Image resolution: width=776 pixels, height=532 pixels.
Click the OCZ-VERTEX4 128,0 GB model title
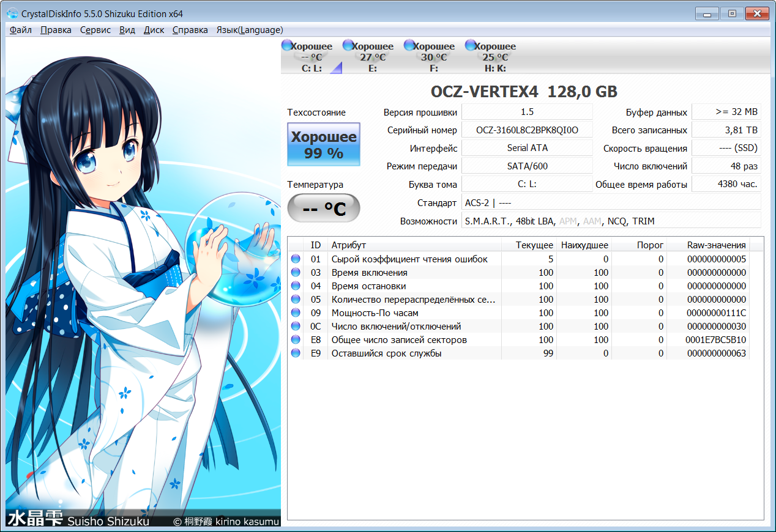[524, 92]
